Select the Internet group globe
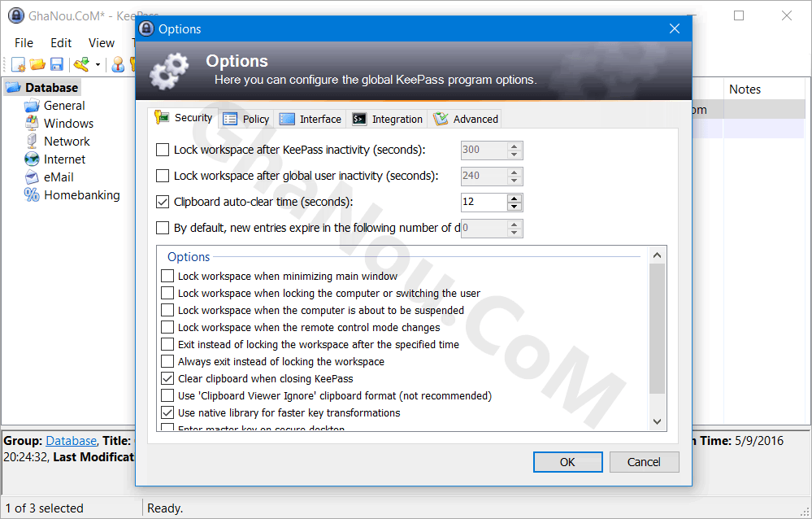The height and width of the screenshot is (519, 812). (x=55, y=159)
